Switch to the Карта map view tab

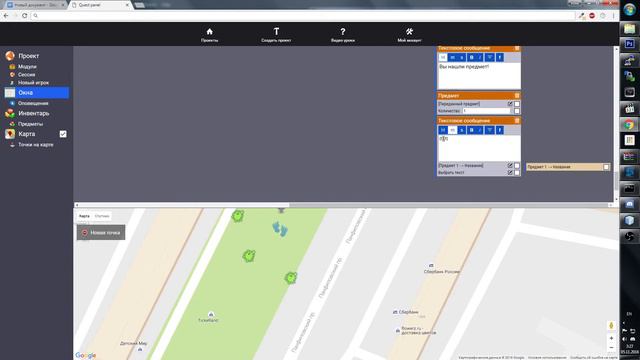(84, 216)
